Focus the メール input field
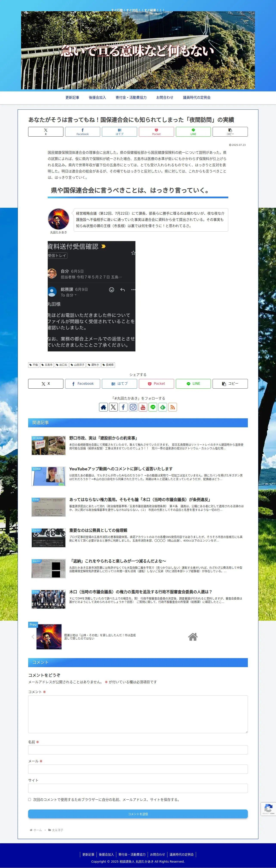Screen dimensions: 276x868 pyautogui.click(x=138, y=769)
